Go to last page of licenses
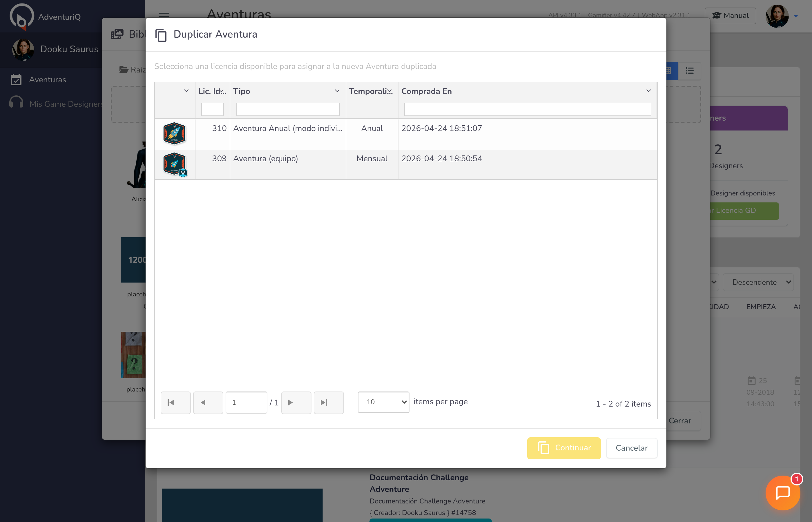This screenshot has width=812, height=522. (329, 402)
